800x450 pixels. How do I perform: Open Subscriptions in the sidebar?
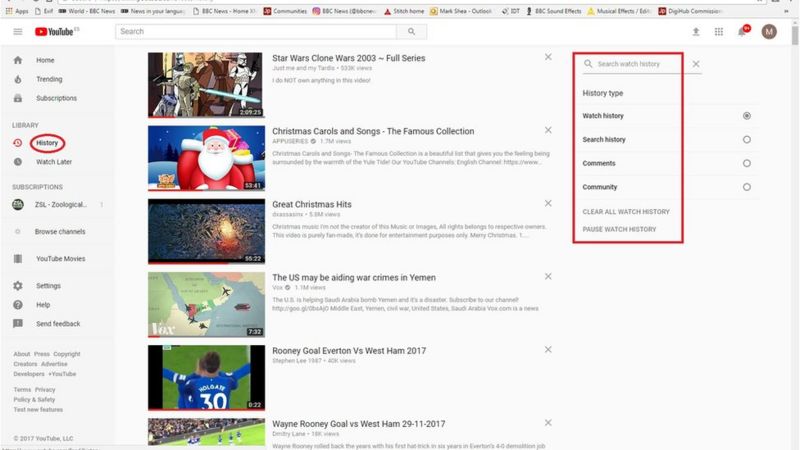[x=56, y=98]
